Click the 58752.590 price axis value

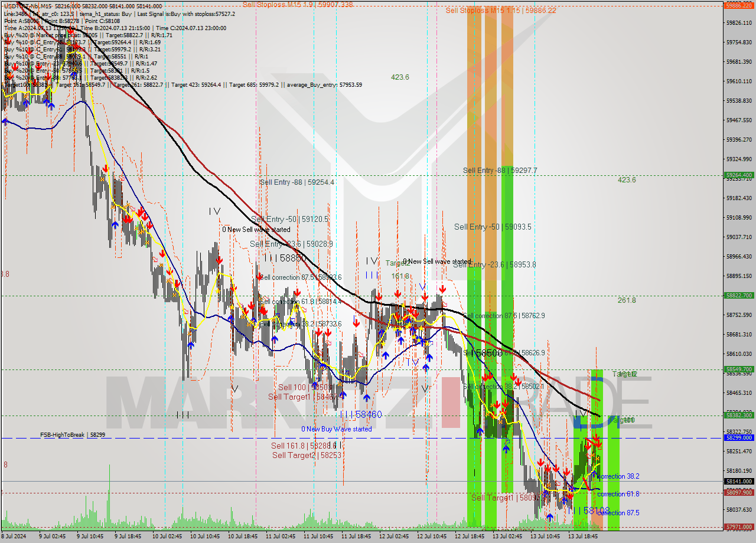pos(739,315)
